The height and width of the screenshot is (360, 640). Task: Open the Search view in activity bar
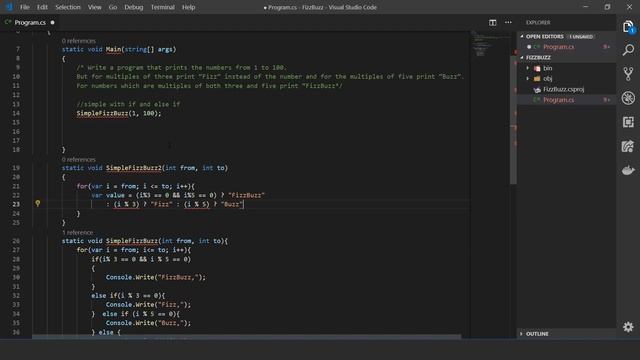tap(628, 50)
